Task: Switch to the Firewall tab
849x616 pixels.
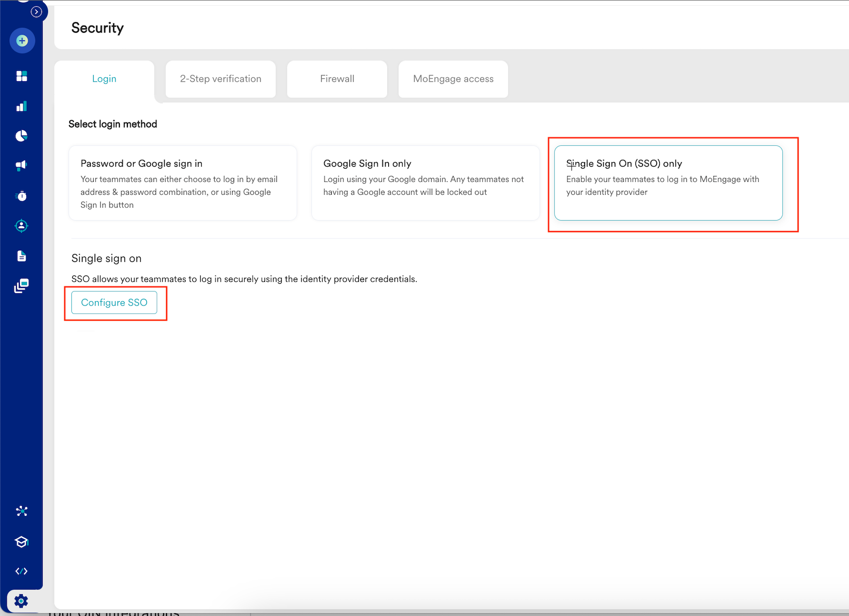Action: [337, 79]
